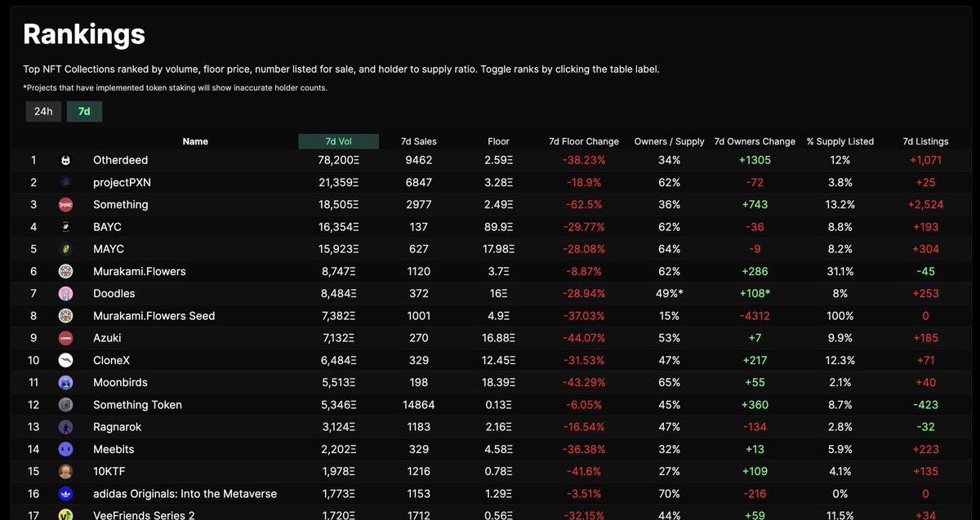Open the Meebits collection name
Screen dimensions: 980x520
pyautogui.click(x=114, y=449)
